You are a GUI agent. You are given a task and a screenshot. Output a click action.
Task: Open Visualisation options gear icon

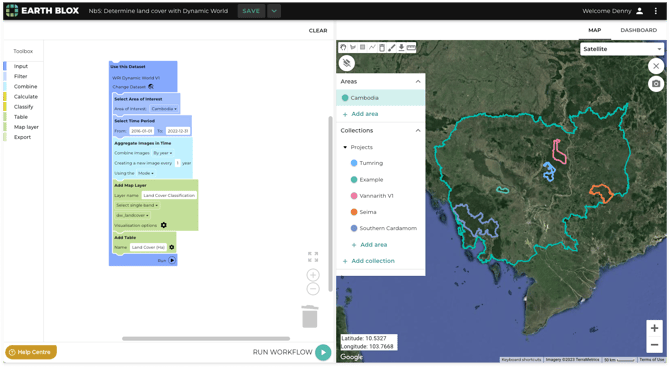point(164,225)
